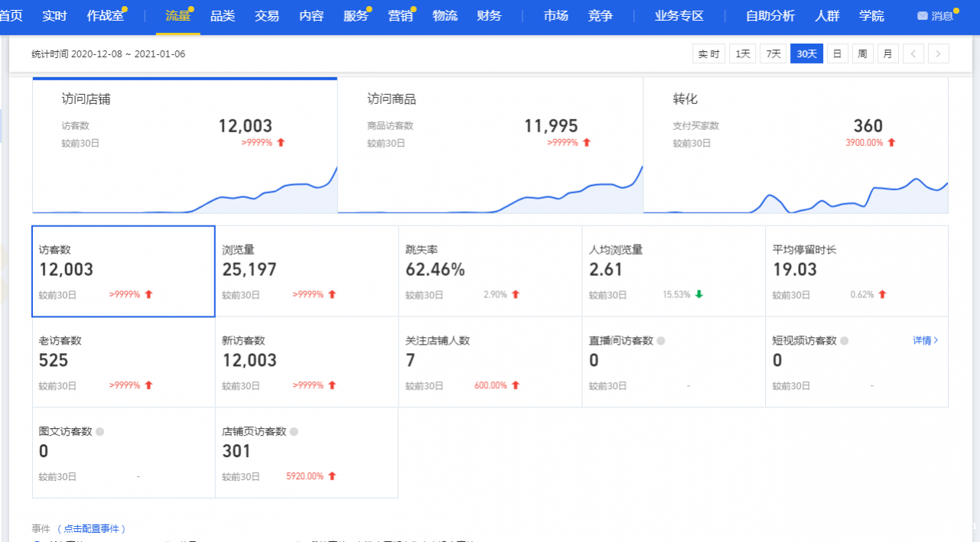
Task: Open 财务 menu item
Action: pos(489,16)
